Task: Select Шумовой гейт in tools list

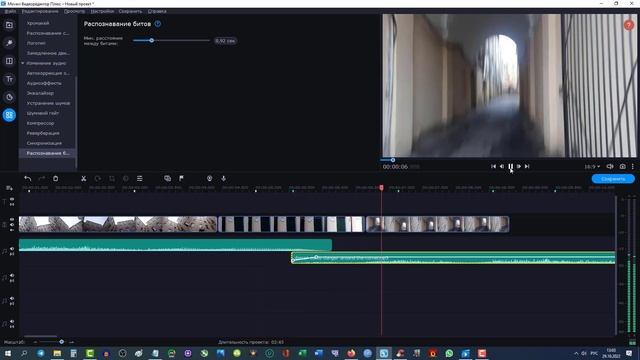Action: pyautogui.click(x=43, y=113)
